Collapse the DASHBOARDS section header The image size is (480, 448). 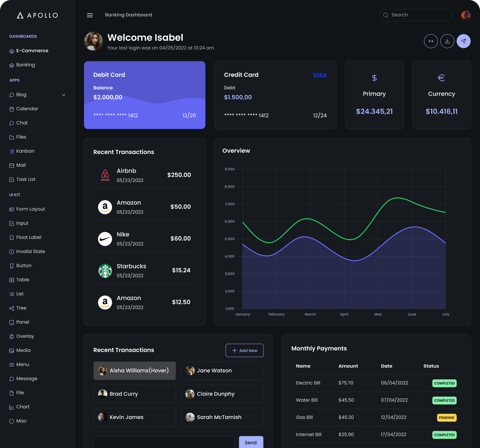point(23,36)
